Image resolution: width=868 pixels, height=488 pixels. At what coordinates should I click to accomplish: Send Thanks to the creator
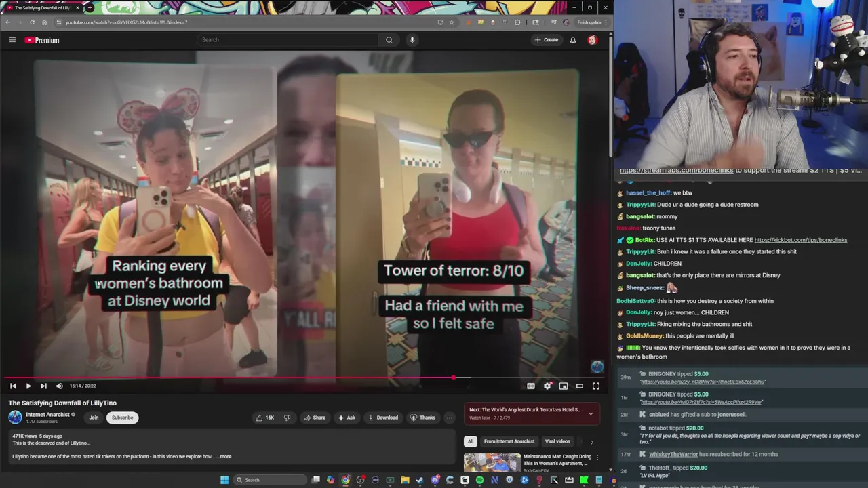coord(423,418)
